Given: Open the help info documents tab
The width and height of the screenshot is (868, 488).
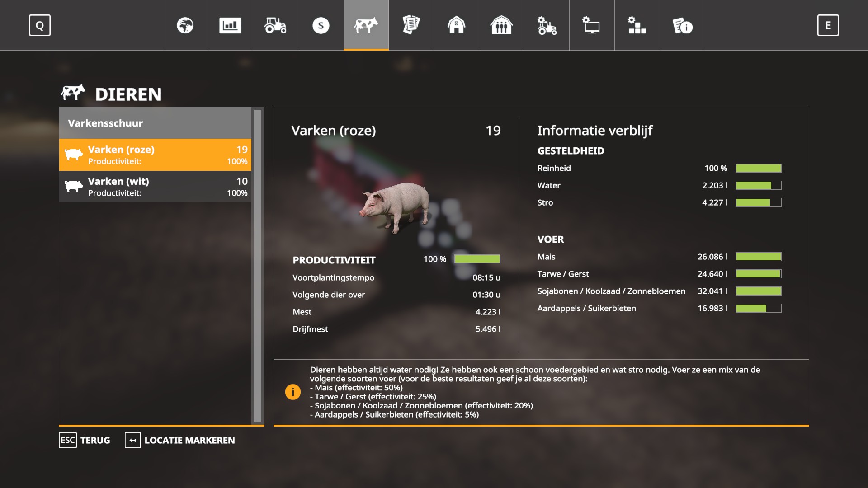Looking at the screenshot, I should pos(682,25).
